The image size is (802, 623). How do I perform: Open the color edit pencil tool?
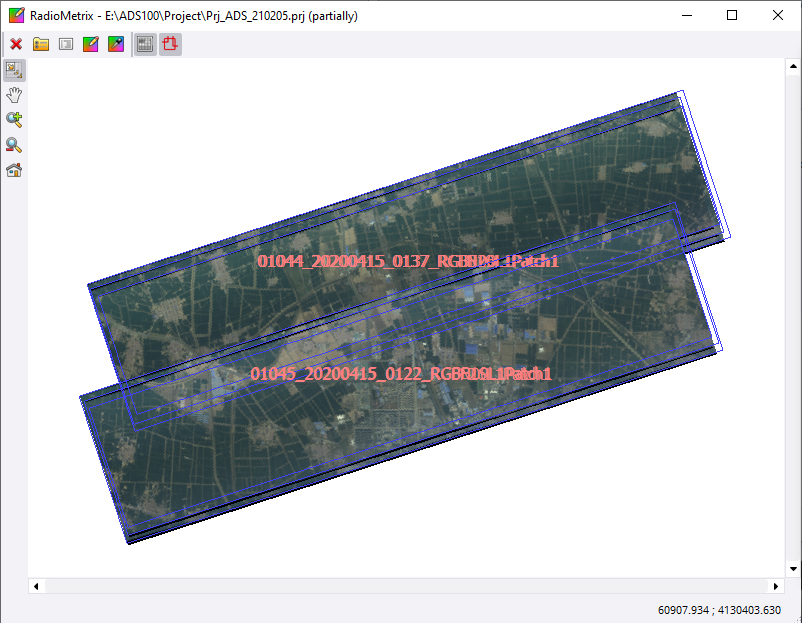(91, 44)
